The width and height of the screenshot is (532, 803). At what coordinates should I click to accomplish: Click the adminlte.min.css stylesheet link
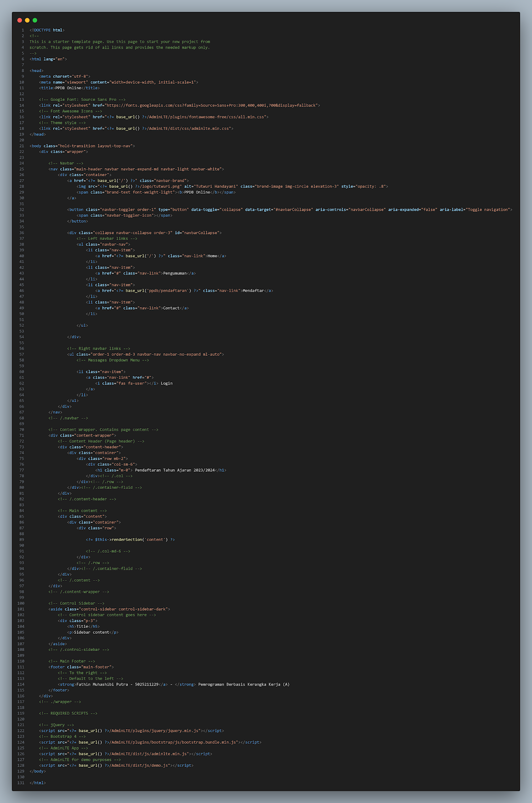136,128
